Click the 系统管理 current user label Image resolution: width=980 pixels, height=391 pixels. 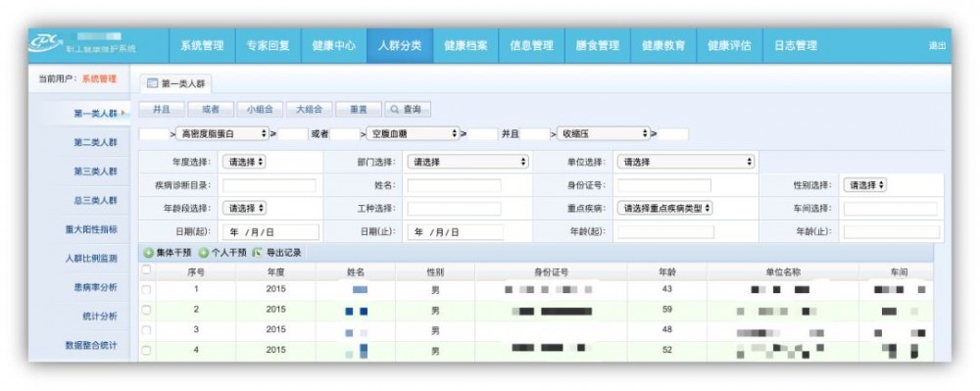(x=99, y=78)
